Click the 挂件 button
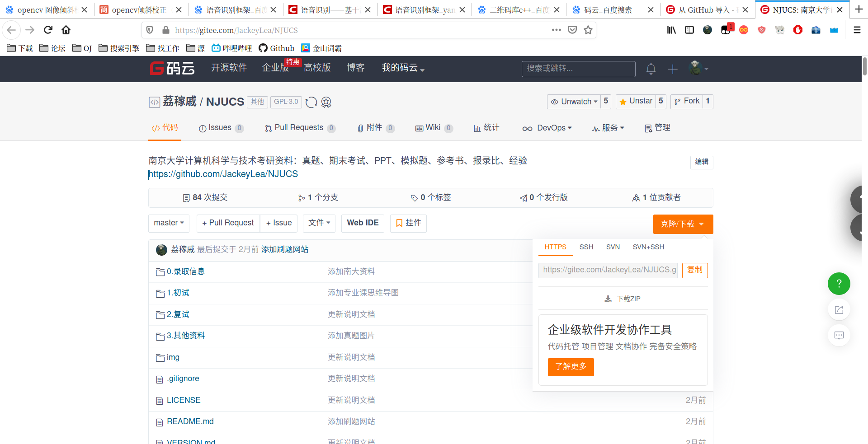868x444 pixels. tap(408, 223)
